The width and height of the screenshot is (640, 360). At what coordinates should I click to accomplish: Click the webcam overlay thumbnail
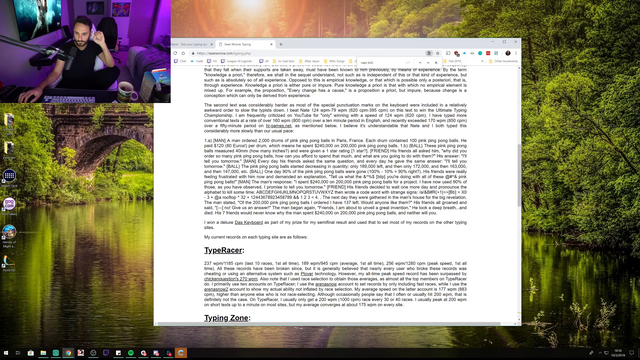(x=85, y=51)
